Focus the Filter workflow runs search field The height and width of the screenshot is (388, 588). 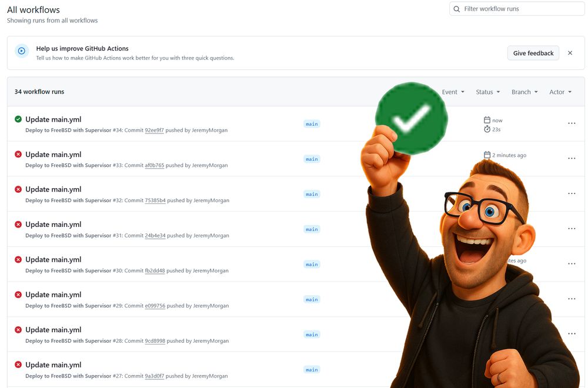click(517, 9)
